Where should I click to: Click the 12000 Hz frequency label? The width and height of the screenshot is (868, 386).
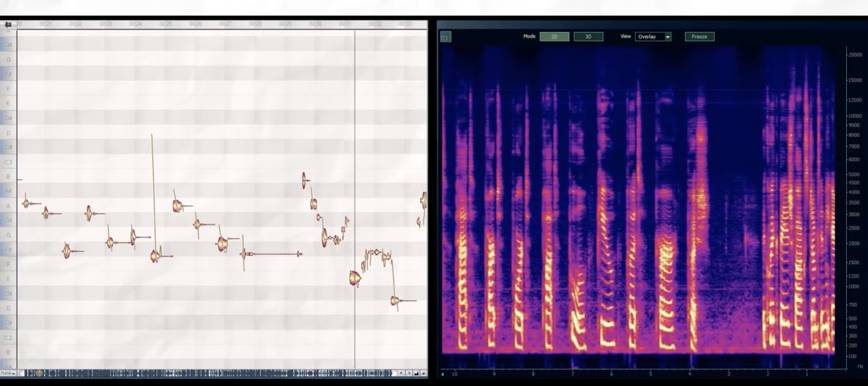[x=855, y=100]
